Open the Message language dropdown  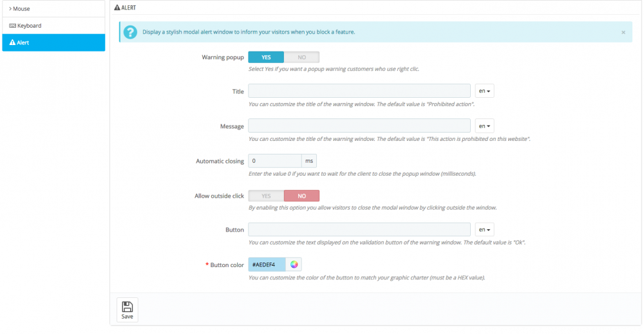pos(484,125)
